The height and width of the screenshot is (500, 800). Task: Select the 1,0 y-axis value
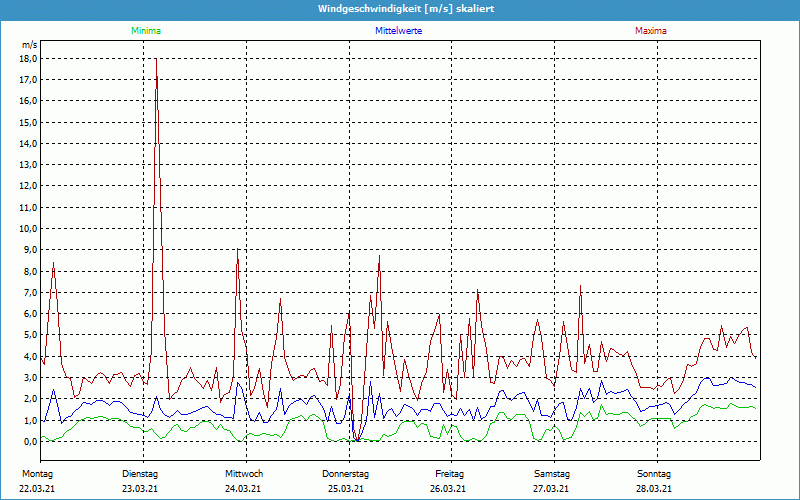(x=31, y=420)
